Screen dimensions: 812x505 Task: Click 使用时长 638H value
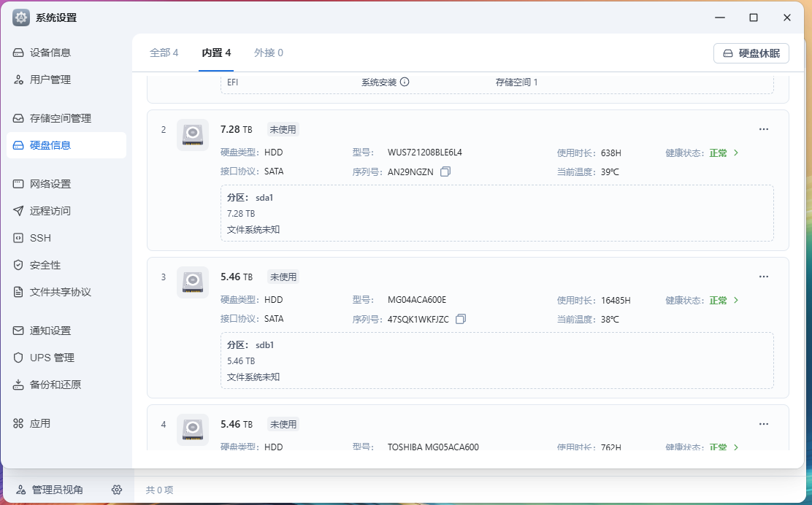point(611,153)
